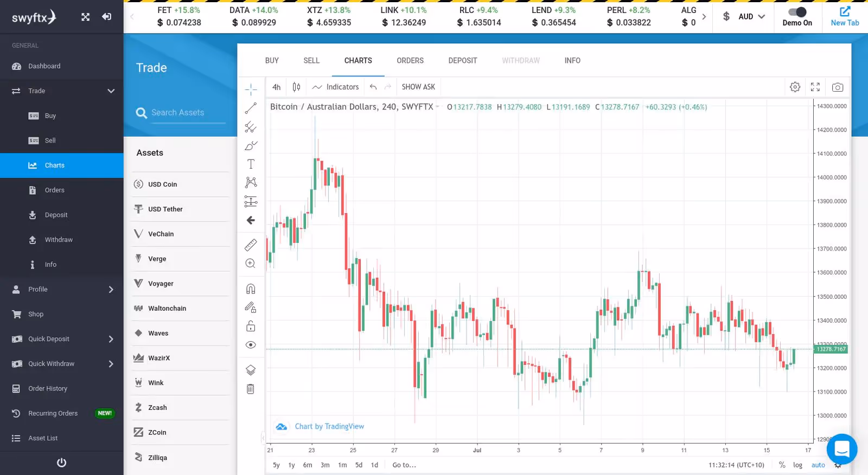Advance ticker with right chevron
Viewport: 868px width, 475px height.
(x=704, y=17)
